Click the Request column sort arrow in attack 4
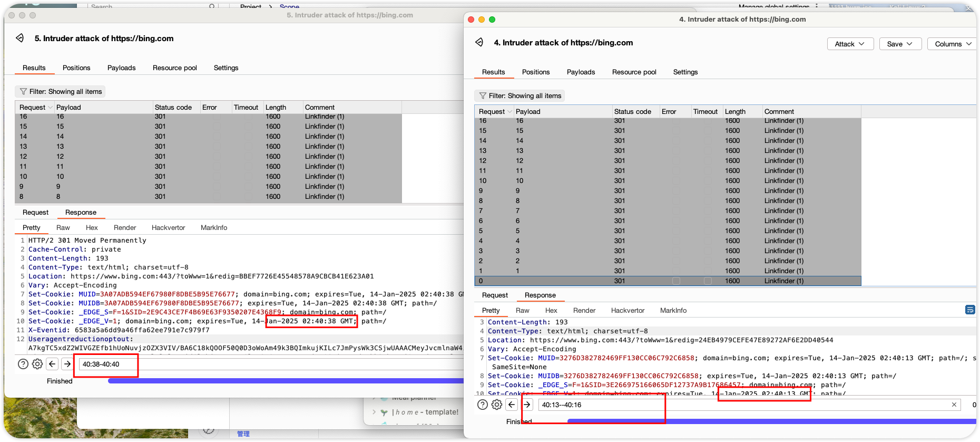This screenshot has height=442, width=980. pos(509,112)
